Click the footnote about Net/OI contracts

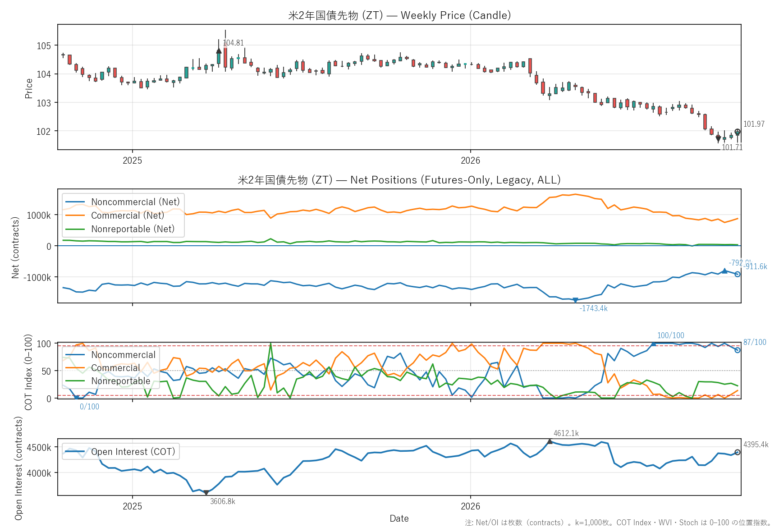coord(619,523)
